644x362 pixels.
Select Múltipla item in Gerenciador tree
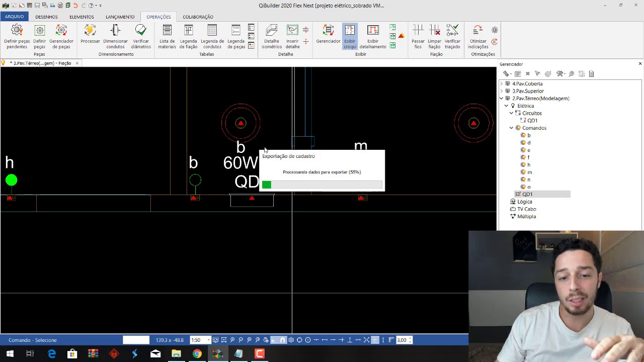[526, 216]
